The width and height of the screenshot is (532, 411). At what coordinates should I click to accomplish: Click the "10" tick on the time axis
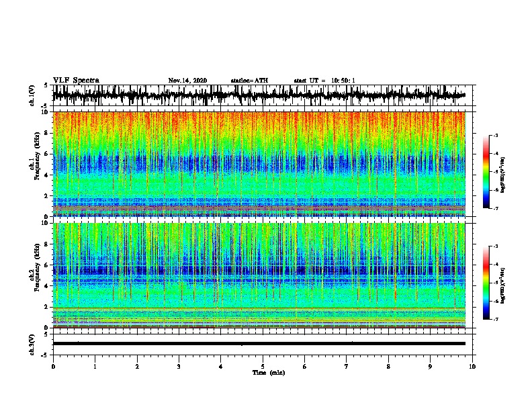click(472, 367)
